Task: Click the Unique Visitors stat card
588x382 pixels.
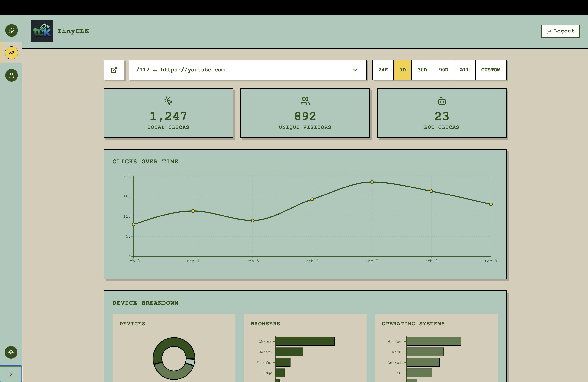Action: tap(305, 114)
